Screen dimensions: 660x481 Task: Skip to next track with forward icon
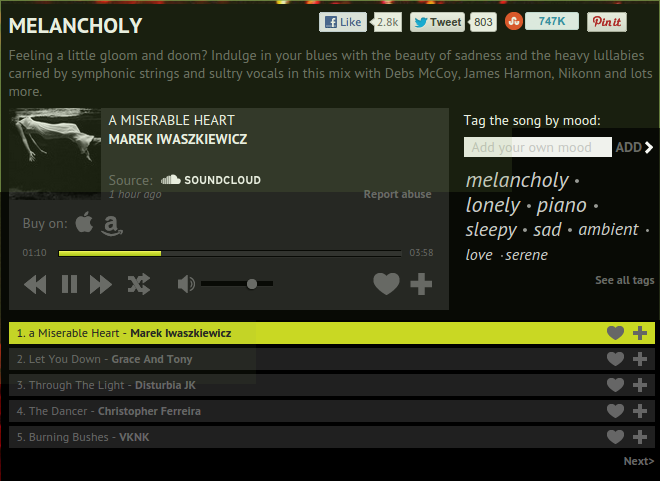point(101,284)
